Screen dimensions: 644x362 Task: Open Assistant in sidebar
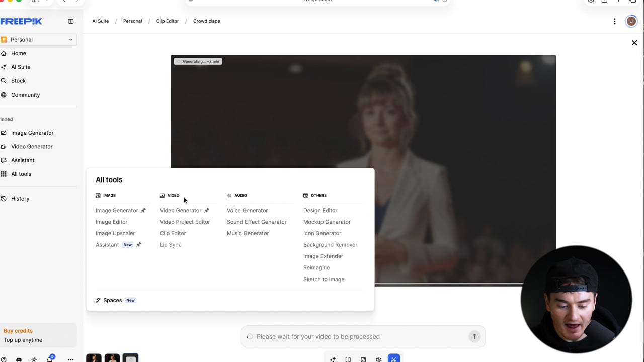[x=23, y=160]
